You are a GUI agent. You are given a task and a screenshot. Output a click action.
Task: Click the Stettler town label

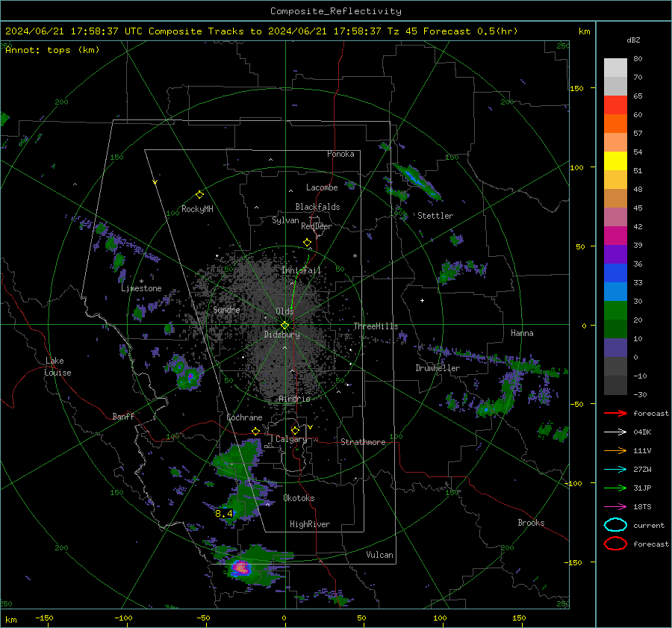(435, 216)
